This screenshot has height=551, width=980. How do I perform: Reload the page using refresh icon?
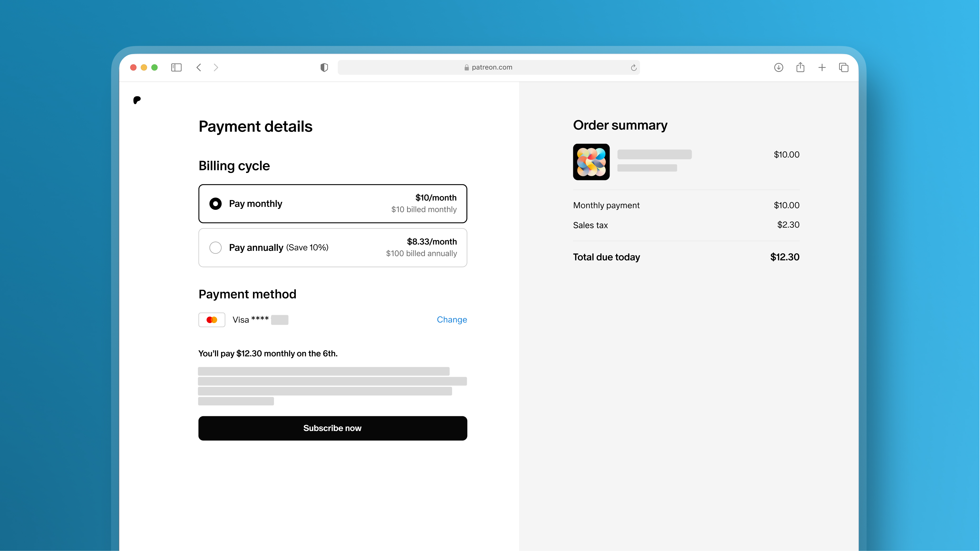pos(633,68)
